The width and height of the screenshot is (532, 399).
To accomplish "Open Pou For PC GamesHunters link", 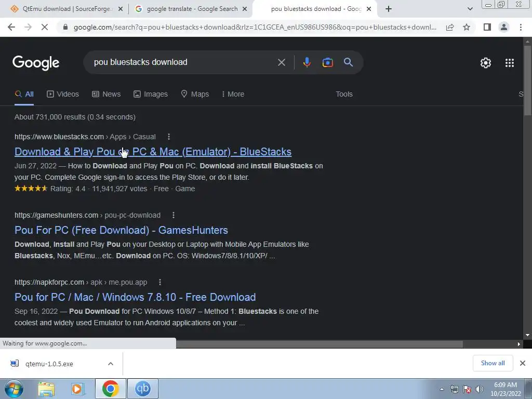I will point(121,230).
